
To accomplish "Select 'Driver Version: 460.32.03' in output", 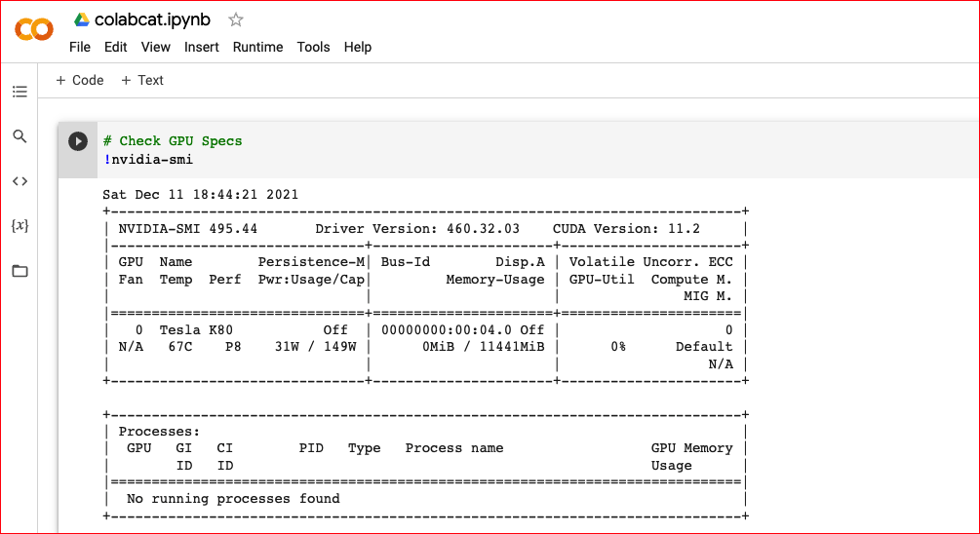I will tap(417, 229).
